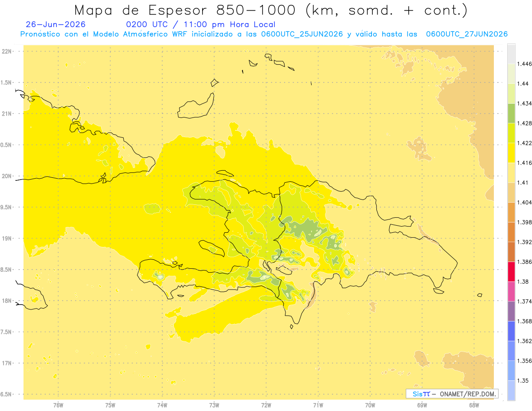532x411 pixels.
Task: Click the SisTT – ONAMET/REP.DOM. credit box
Action: coord(452,393)
